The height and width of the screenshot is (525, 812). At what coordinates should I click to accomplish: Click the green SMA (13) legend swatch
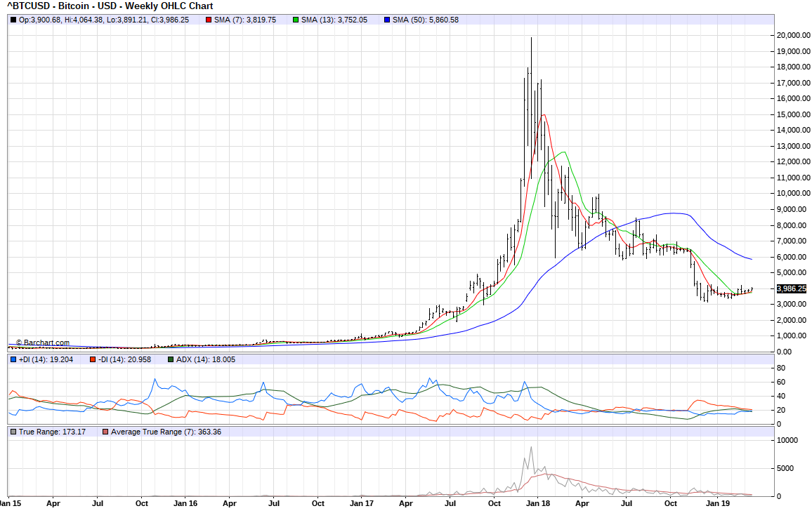tap(295, 20)
